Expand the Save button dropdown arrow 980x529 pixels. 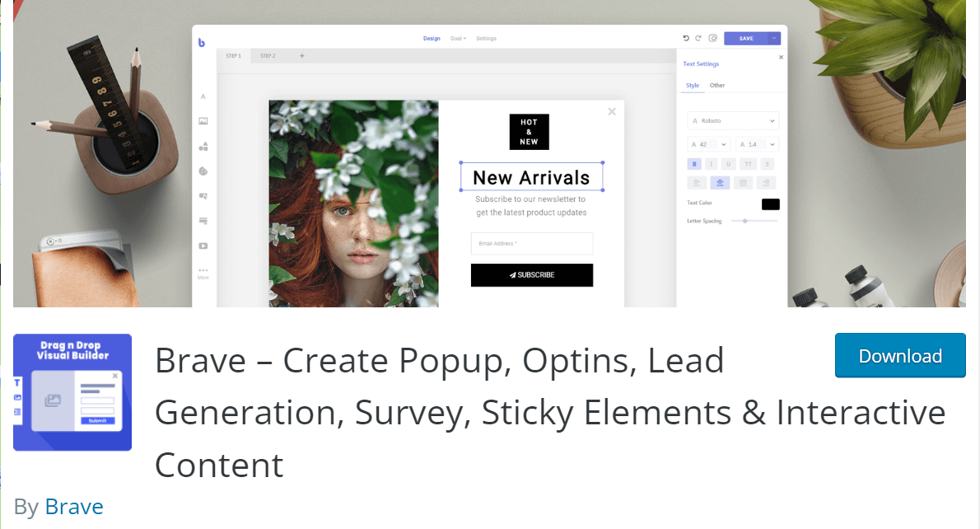click(x=774, y=38)
